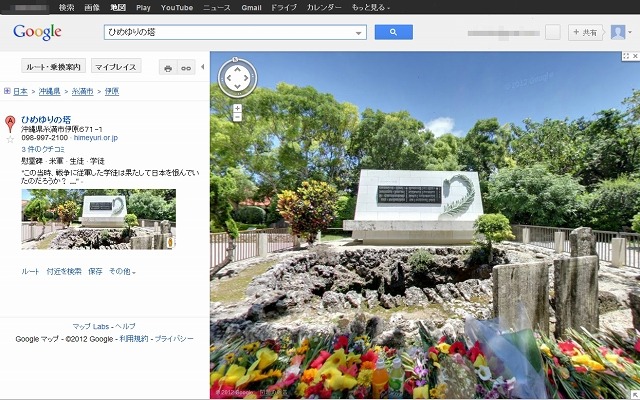Open 画像 in the top bar
Screen dimensions: 640x400
[x=92, y=7]
